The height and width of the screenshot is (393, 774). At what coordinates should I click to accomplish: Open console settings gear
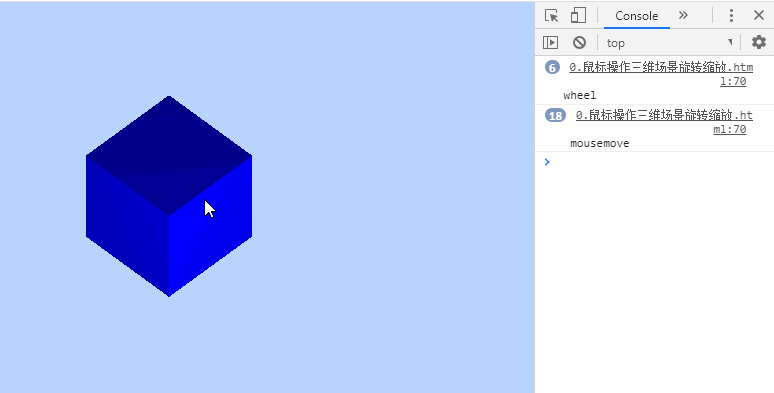(x=759, y=42)
